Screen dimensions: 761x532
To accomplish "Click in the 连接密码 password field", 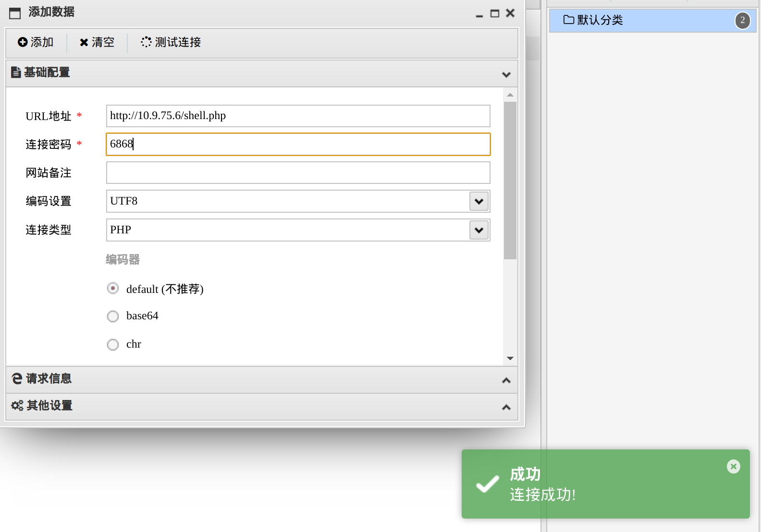I will click(298, 144).
